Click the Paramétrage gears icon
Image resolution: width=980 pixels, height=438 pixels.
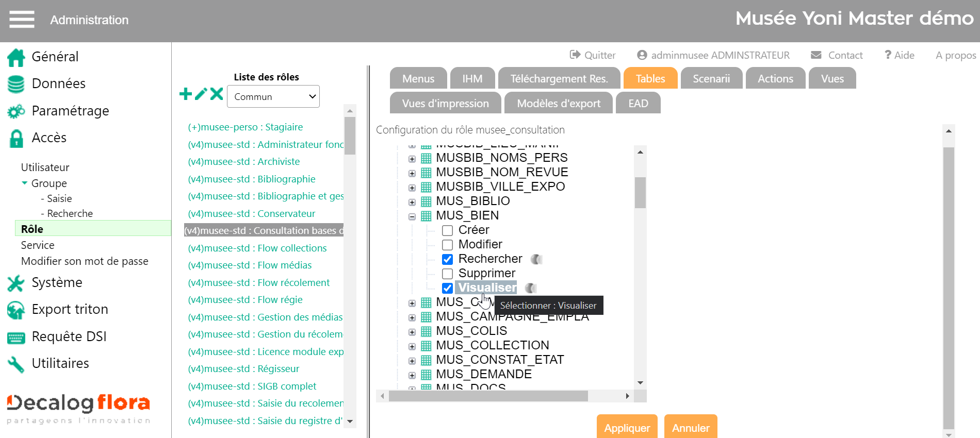click(16, 111)
